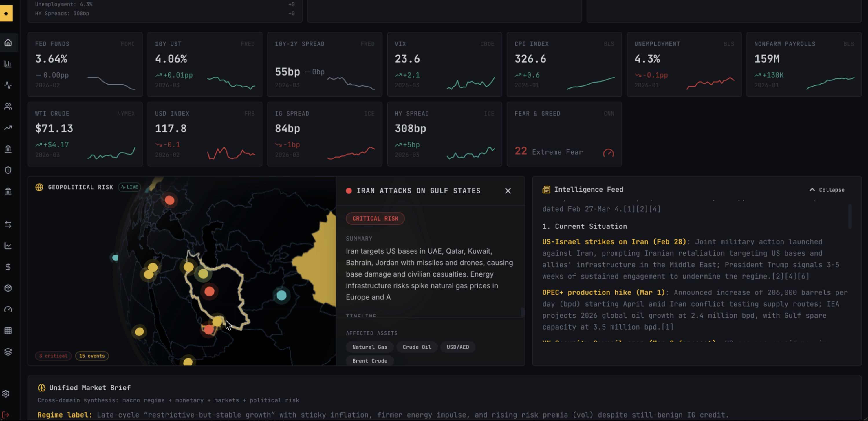The width and height of the screenshot is (868, 421).
Task: Select the Natural Gas affected asset tag
Action: pos(369,347)
